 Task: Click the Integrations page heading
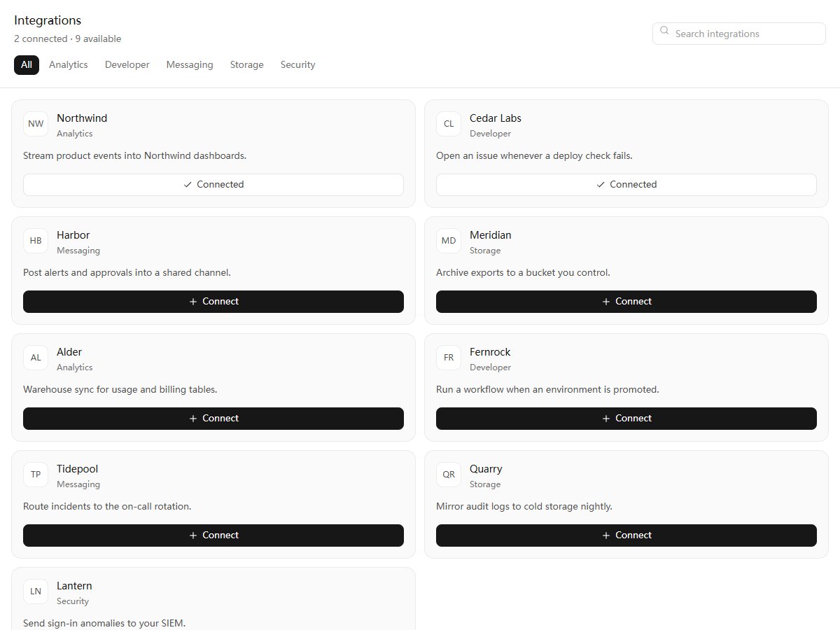[x=48, y=20]
